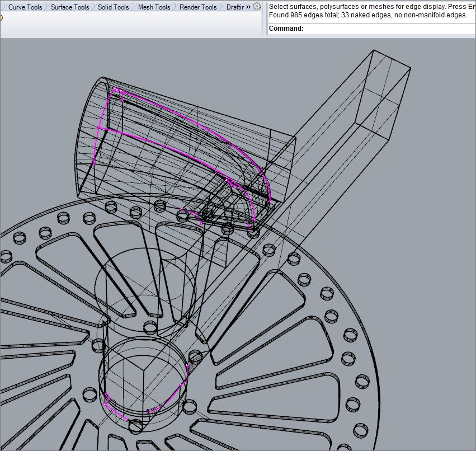The height and width of the screenshot is (451, 476).
Task: Expand the hidden toolbar tabs chevron
Action: 248,7
